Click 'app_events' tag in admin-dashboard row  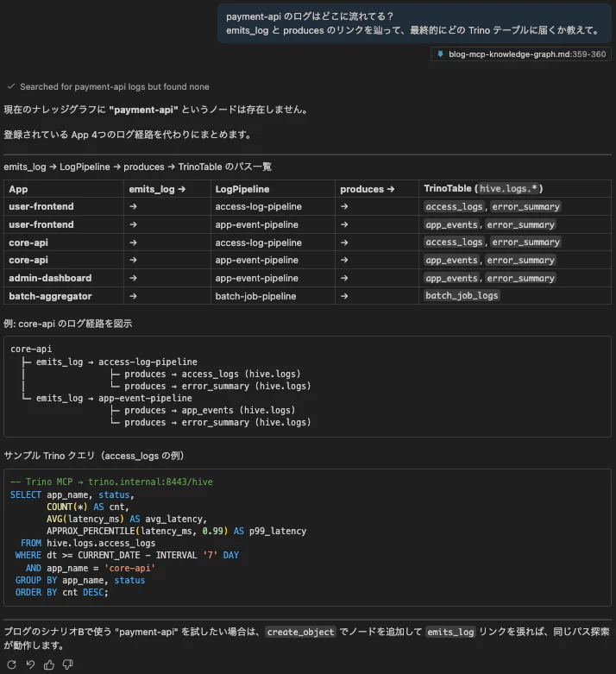click(x=451, y=278)
